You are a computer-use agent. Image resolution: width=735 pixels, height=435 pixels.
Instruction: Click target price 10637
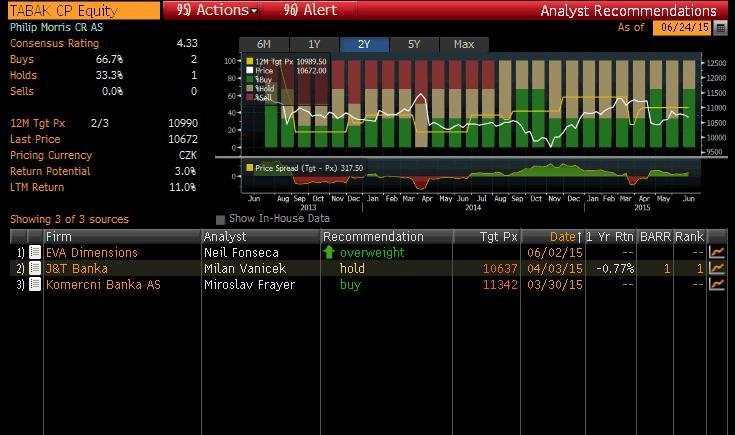pos(500,269)
